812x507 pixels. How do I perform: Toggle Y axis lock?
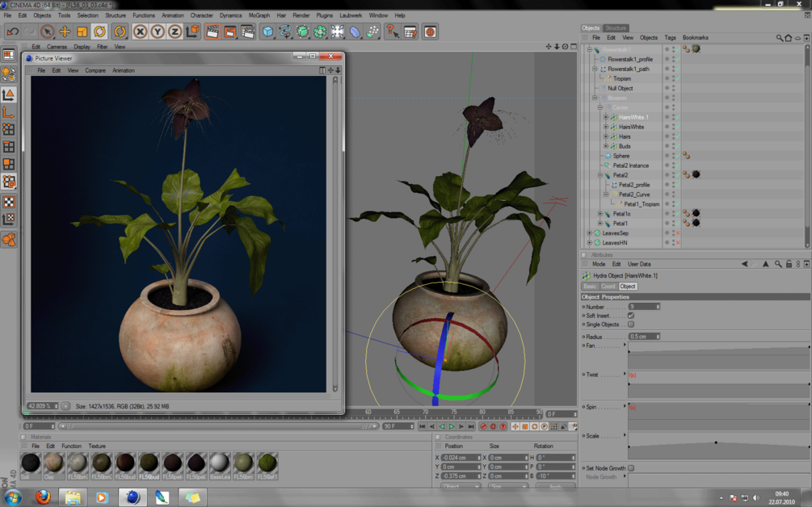click(158, 32)
